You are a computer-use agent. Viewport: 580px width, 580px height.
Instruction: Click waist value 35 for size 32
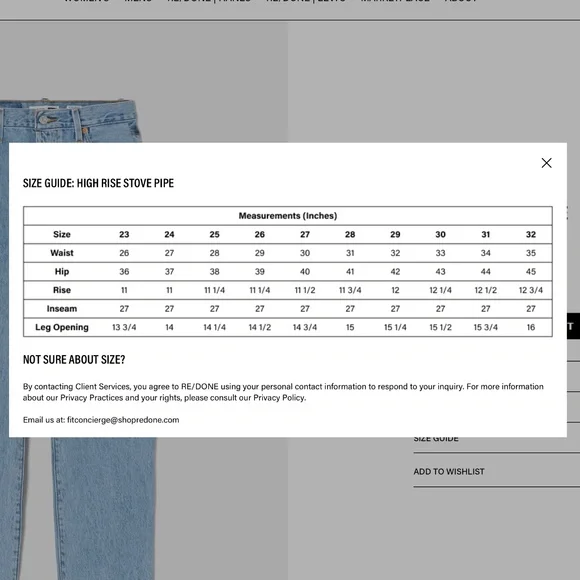pos(531,253)
